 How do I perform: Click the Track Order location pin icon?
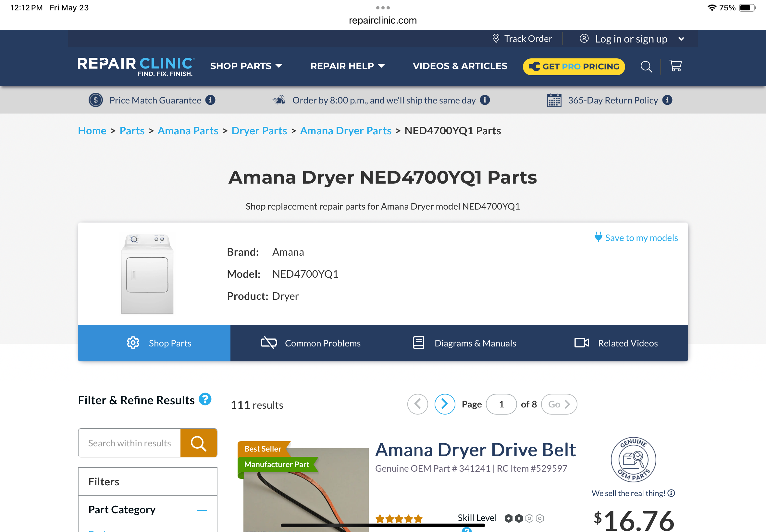click(496, 39)
